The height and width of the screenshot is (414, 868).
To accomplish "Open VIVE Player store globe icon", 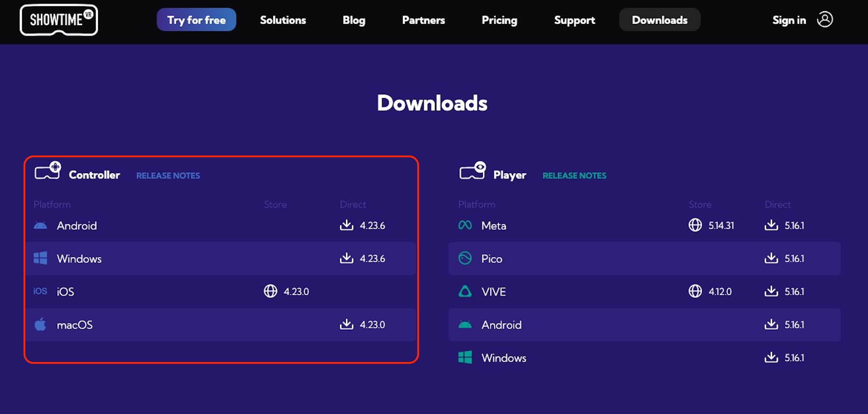I will [695, 291].
